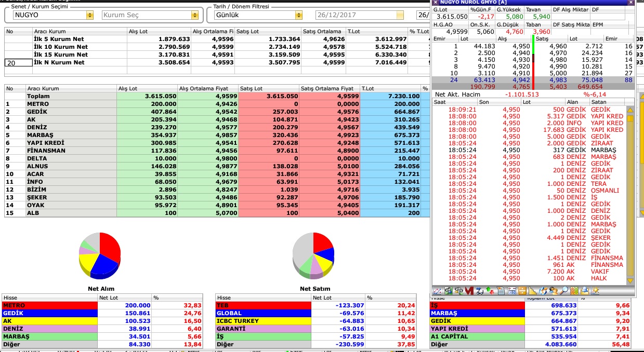Click the Net Alım pie chart
The height and width of the screenshot is (352, 644).
coord(100,255)
